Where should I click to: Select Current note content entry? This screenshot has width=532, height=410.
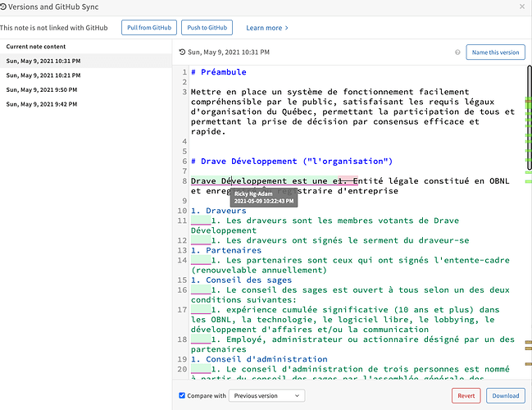pyautogui.click(x=85, y=47)
